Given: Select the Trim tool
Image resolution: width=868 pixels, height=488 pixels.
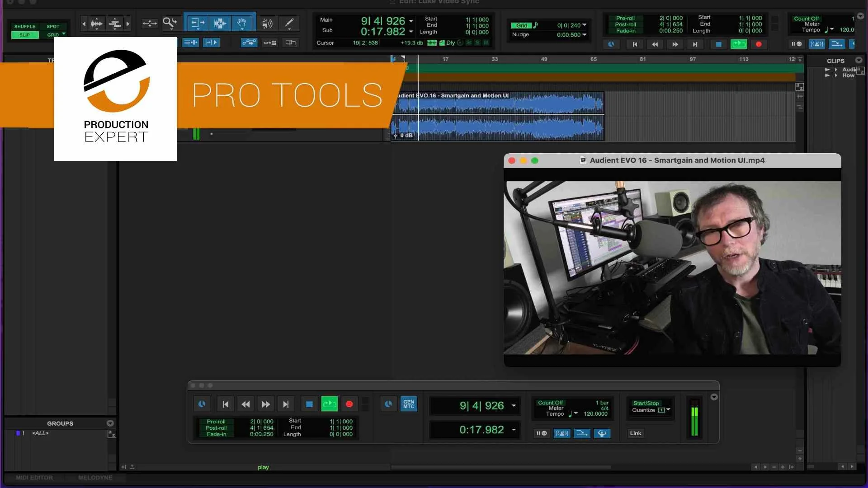Looking at the screenshot, I should pos(198,23).
